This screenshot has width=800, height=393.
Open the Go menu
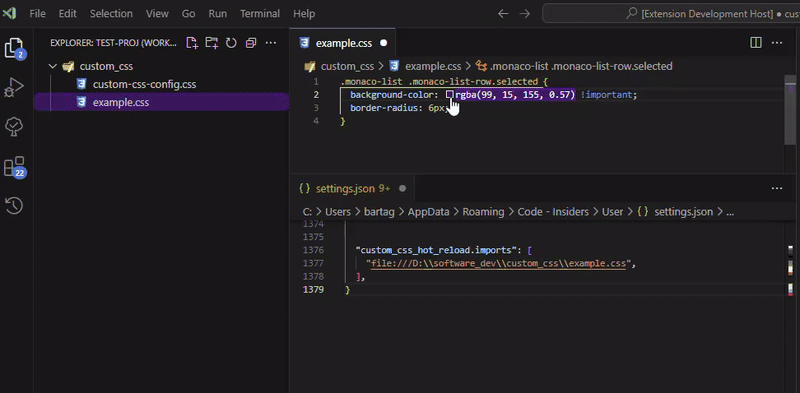189,14
